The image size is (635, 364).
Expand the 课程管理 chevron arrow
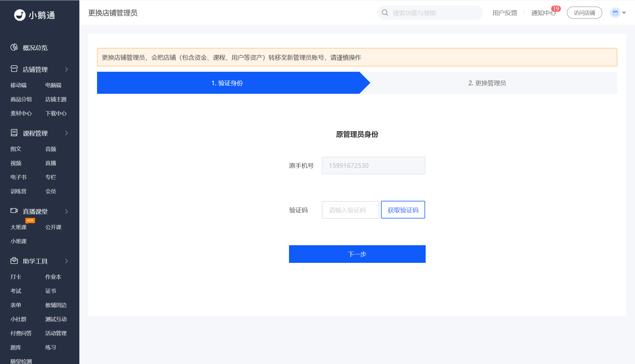tap(66, 133)
